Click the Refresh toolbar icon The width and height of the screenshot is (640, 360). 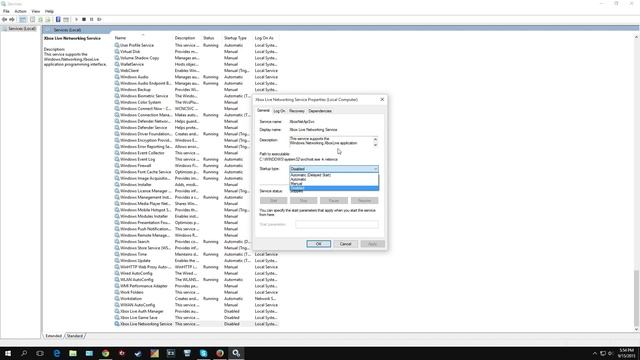click(40, 20)
